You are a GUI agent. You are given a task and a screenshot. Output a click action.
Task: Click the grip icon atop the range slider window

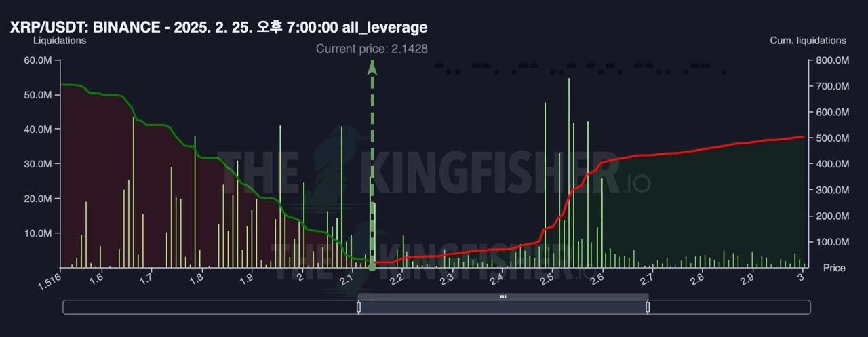click(x=503, y=296)
